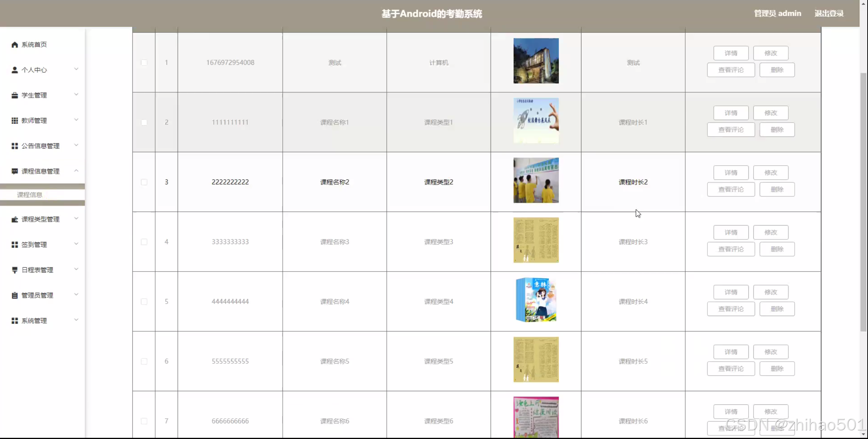
Task: Open the 意林 magazine cover thumbnail
Action: (536, 300)
